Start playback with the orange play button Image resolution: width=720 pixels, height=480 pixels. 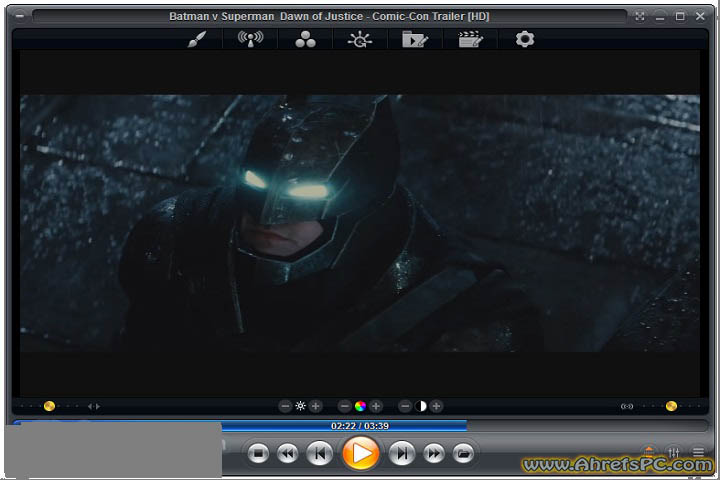[x=361, y=453]
